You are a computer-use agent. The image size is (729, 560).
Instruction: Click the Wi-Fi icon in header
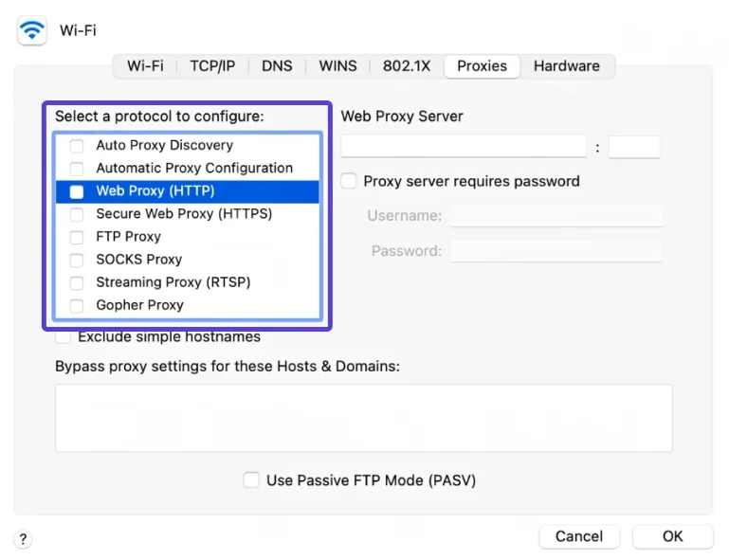point(32,30)
